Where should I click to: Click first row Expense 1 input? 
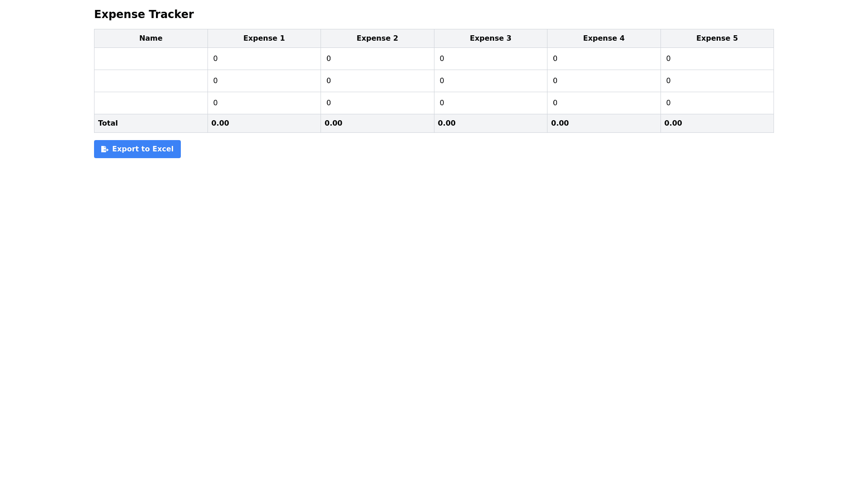click(264, 59)
